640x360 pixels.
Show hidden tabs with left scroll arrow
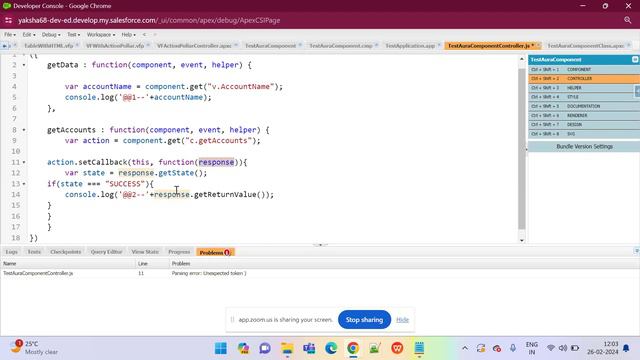4,46
